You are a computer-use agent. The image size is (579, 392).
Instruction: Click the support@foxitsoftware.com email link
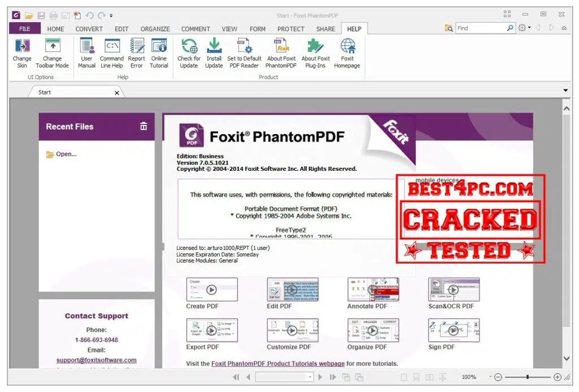click(x=96, y=360)
